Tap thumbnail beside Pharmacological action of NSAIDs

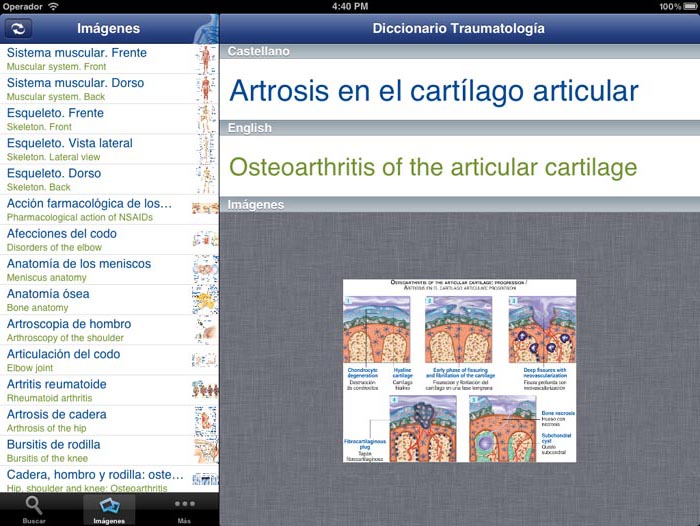(205, 208)
